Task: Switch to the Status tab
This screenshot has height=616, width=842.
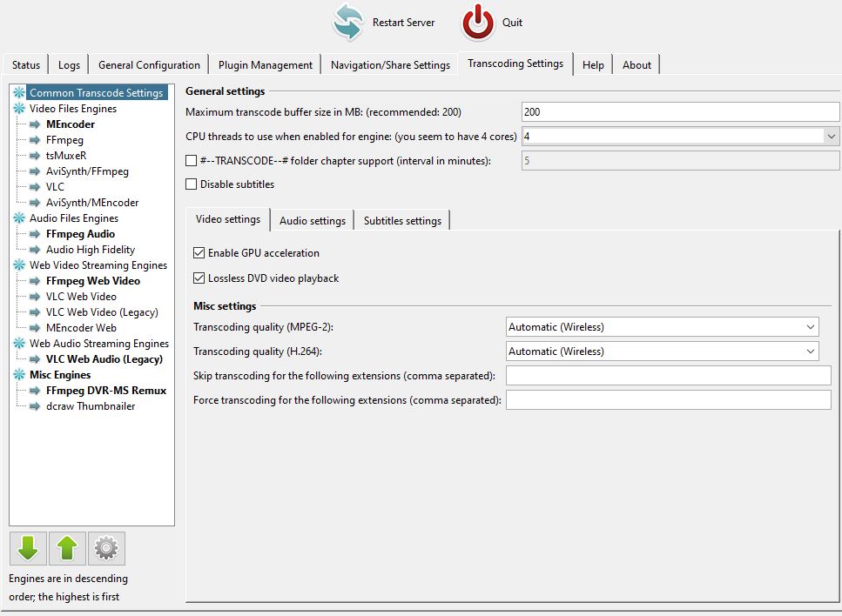Action: point(26,65)
